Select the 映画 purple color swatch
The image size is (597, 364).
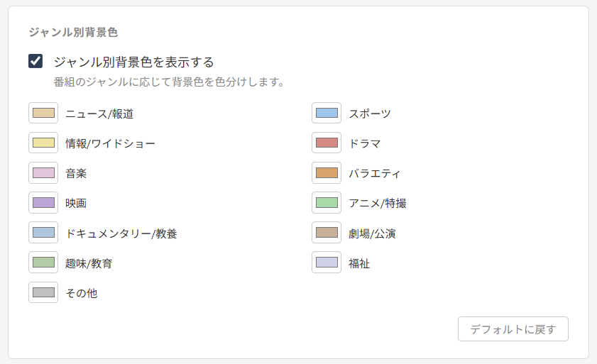tap(43, 203)
